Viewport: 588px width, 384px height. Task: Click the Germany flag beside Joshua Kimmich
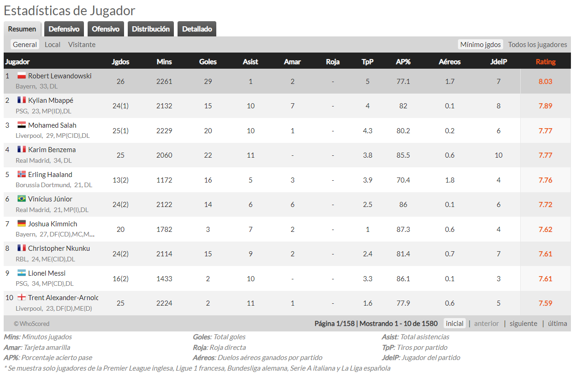21,224
